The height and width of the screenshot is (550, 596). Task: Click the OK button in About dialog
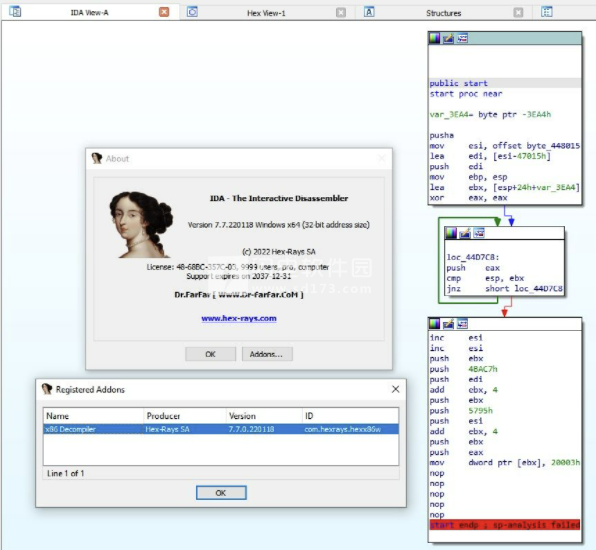coord(211,354)
